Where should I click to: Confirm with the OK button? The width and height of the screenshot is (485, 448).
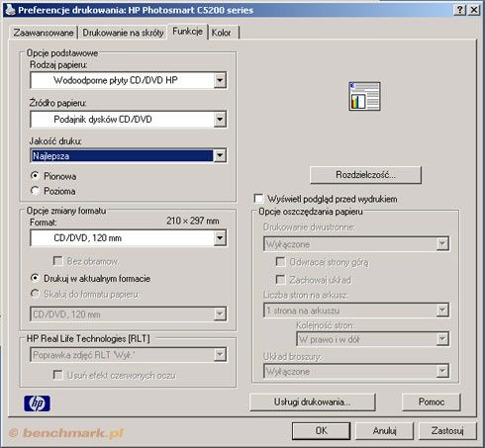(321, 431)
